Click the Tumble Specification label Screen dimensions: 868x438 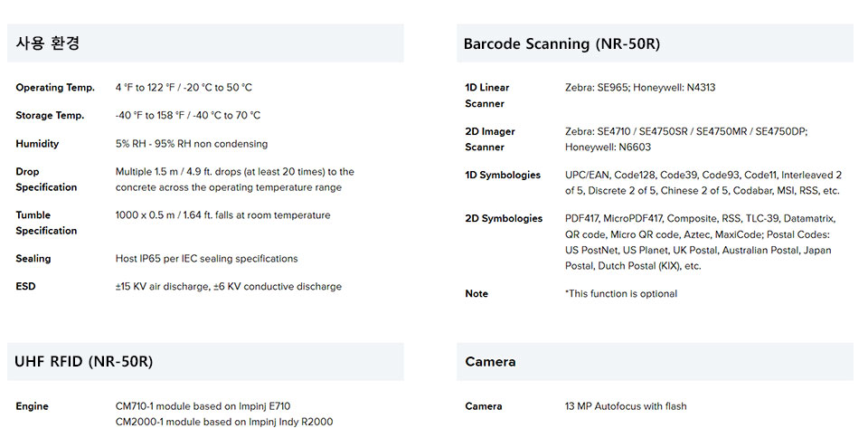[46, 223]
